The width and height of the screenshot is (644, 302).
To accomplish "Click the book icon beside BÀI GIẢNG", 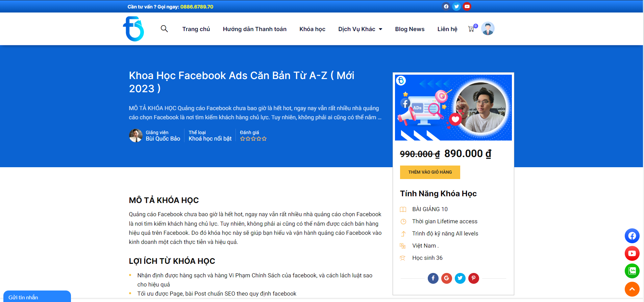I will [x=403, y=209].
